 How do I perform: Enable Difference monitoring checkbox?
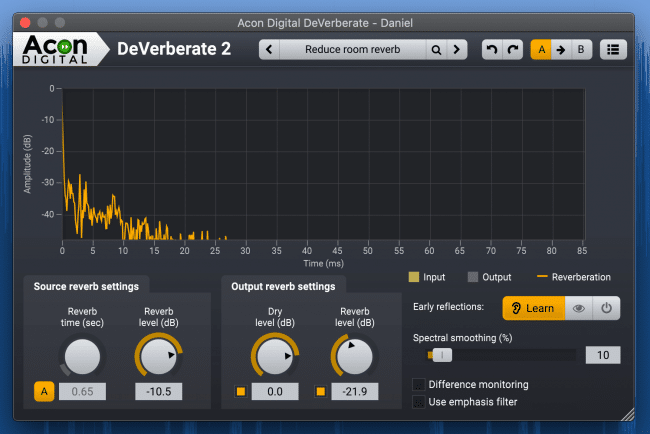coord(419,384)
